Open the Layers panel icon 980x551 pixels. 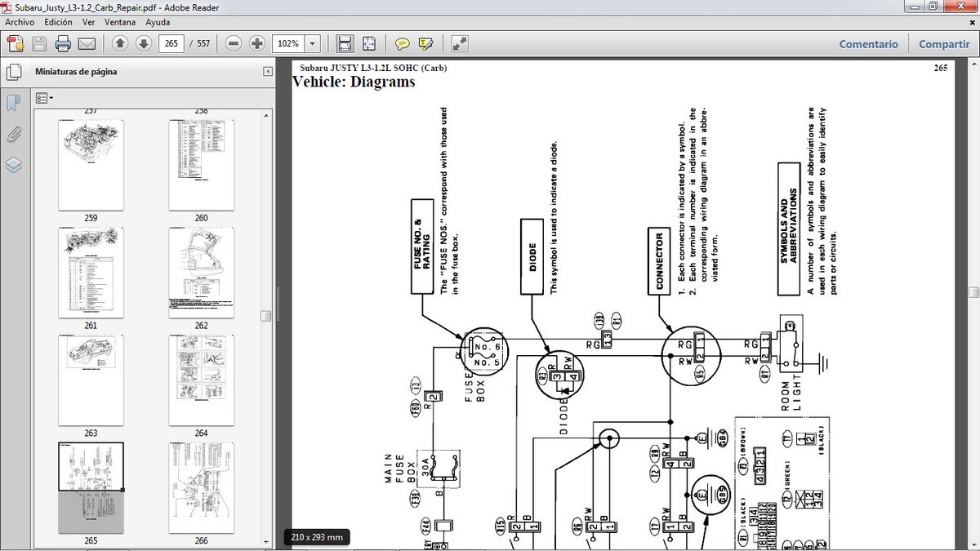click(14, 164)
